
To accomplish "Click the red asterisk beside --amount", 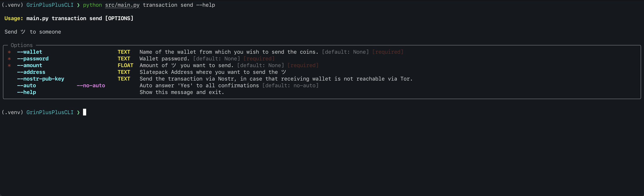I will (9, 66).
